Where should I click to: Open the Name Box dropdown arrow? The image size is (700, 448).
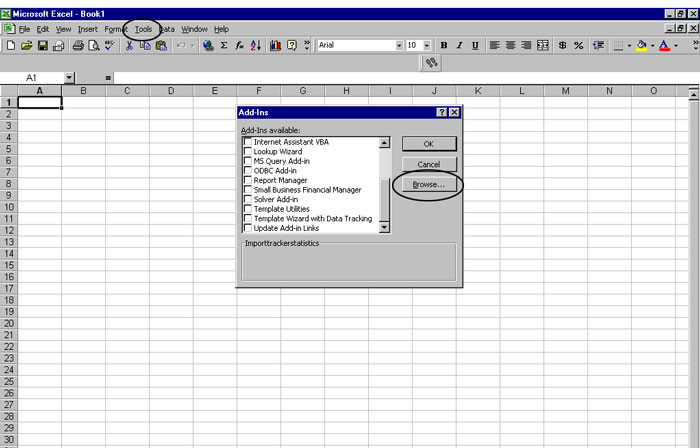tap(69, 78)
